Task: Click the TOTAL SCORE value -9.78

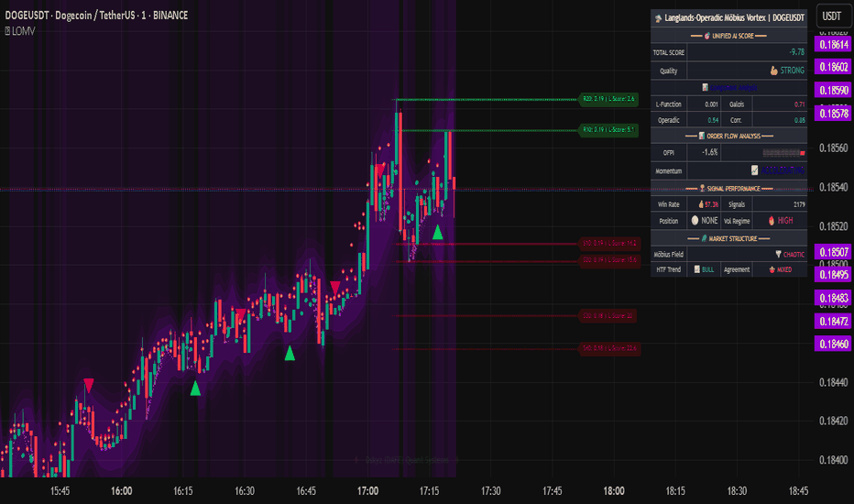Action: (x=797, y=51)
